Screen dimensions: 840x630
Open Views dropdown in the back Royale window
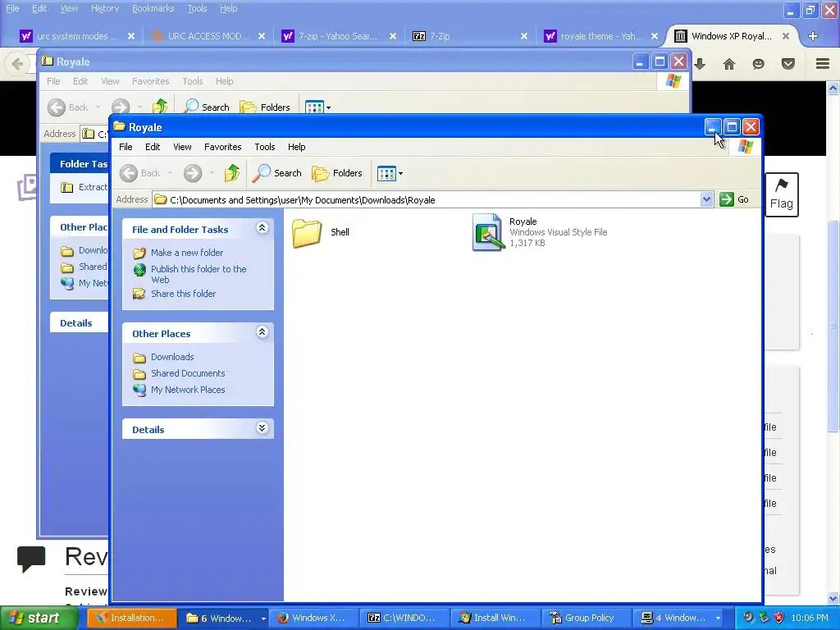(328, 107)
